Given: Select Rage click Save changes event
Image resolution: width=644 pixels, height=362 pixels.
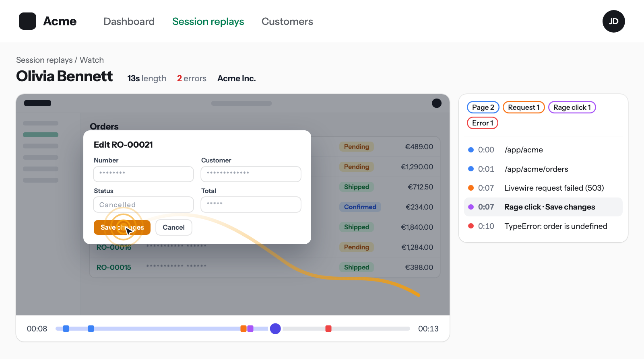Looking at the screenshot, I should pos(543,207).
